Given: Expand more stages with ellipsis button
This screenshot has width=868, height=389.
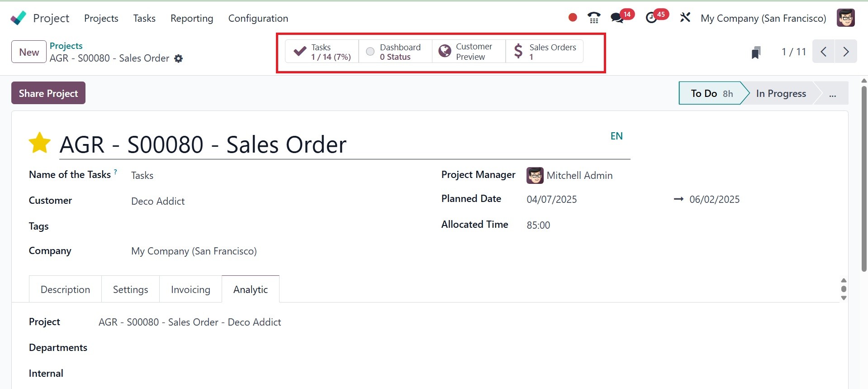Looking at the screenshot, I should point(833,93).
